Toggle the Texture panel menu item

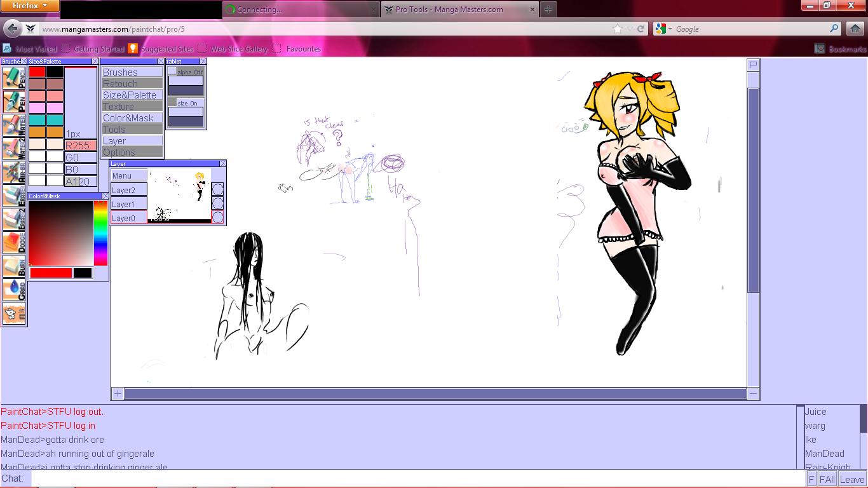132,107
